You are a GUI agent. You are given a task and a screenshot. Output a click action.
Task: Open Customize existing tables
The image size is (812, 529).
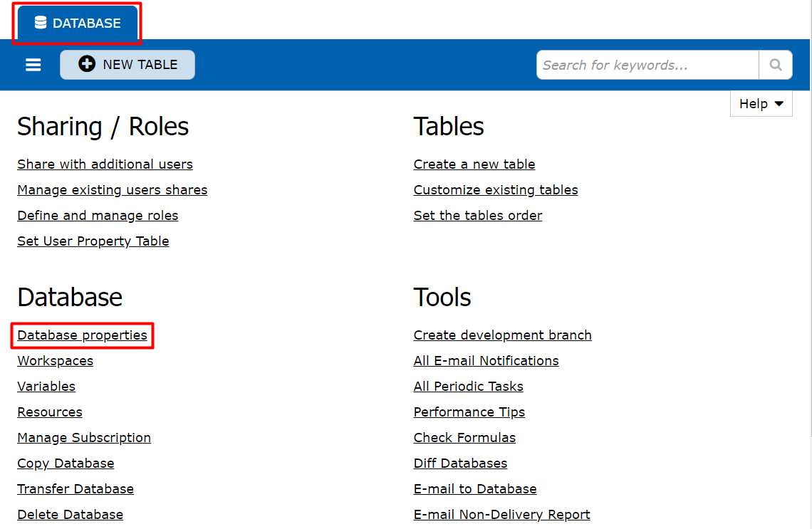tap(496, 190)
